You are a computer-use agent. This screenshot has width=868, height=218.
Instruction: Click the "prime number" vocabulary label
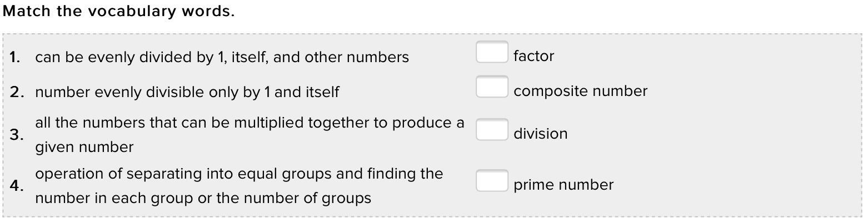click(x=563, y=185)
